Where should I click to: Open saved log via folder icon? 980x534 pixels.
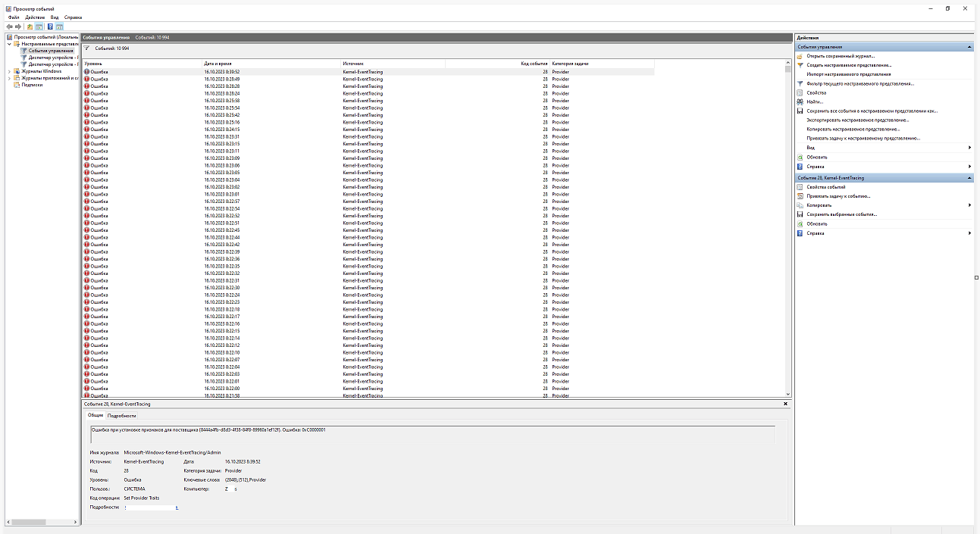pyautogui.click(x=800, y=56)
